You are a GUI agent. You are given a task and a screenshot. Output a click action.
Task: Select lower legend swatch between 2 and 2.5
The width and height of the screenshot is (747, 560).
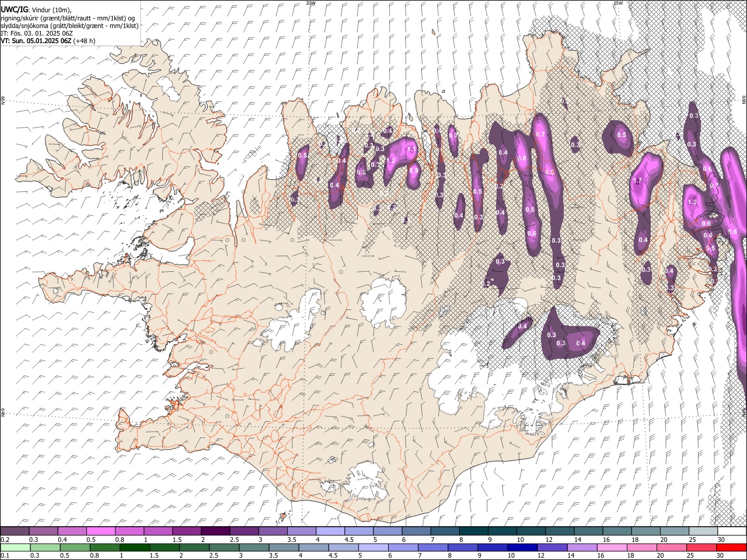[x=194, y=547]
